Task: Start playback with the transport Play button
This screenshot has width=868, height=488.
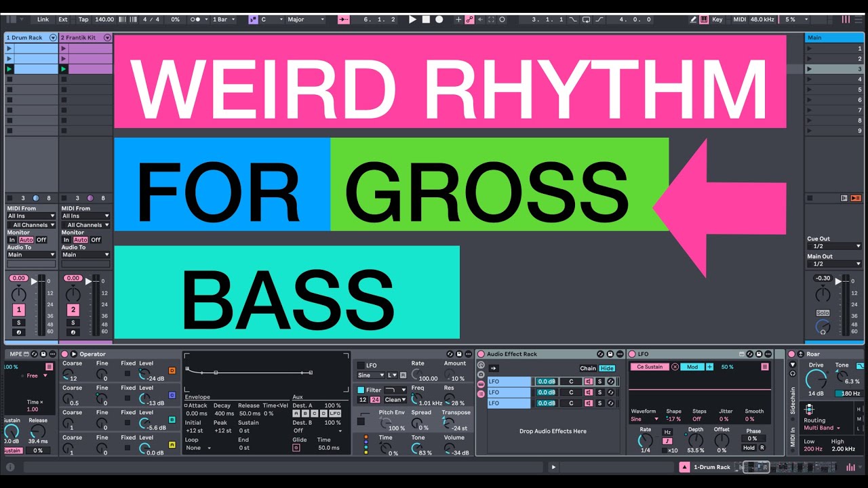Action: (412, 20)
